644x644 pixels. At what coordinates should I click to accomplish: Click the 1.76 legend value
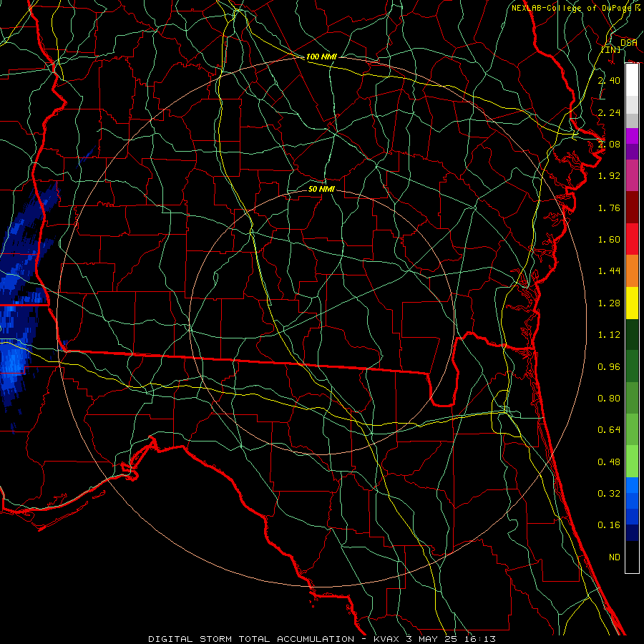pyautogui.click(x=609, y=208)
